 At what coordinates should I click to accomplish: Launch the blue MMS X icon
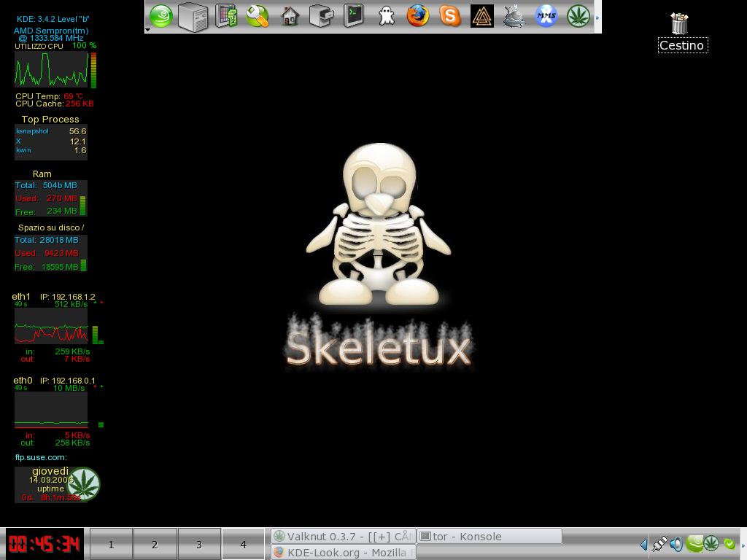click(x=546, y=16)
